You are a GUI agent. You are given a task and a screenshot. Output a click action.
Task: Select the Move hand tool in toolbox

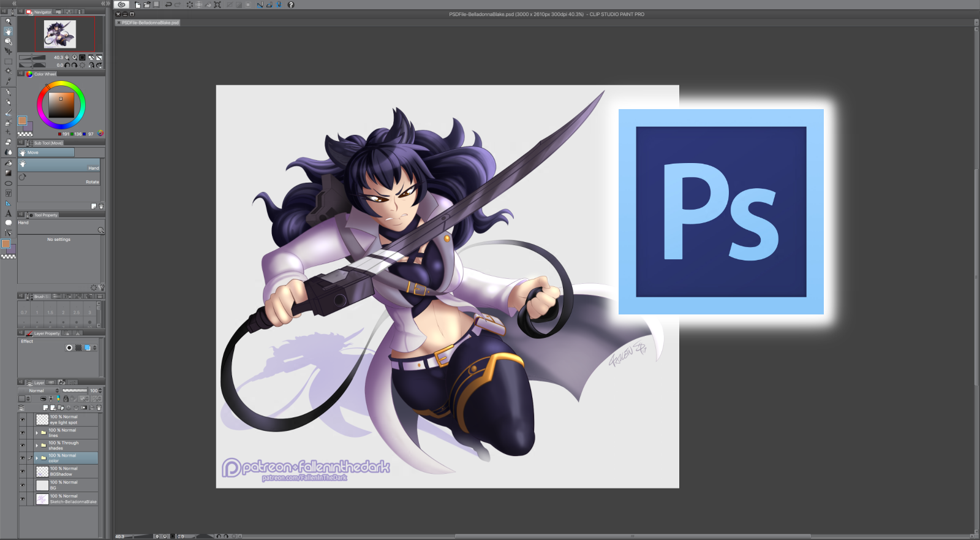click(x=8, y=31)
